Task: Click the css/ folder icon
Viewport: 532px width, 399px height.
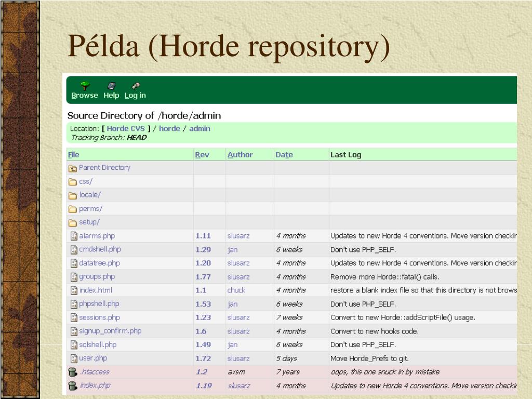Action: [73, 182]
